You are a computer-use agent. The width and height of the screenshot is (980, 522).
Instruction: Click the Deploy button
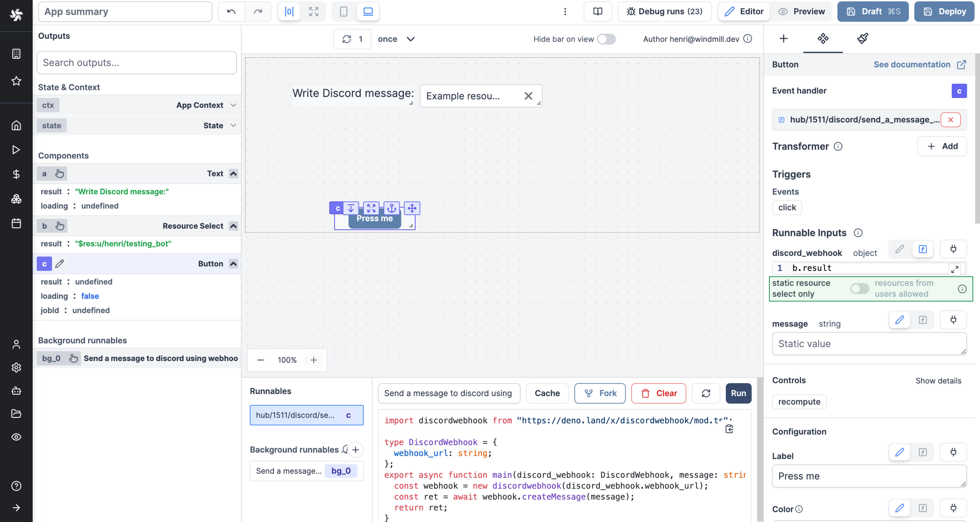pyautogui.click(x=944, y=11)
